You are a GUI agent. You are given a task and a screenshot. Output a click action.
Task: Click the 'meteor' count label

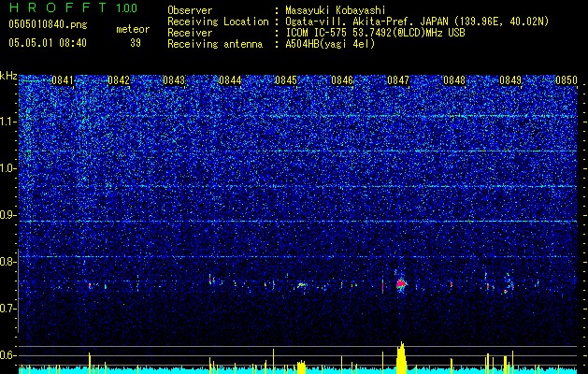[x=133, y=29]
